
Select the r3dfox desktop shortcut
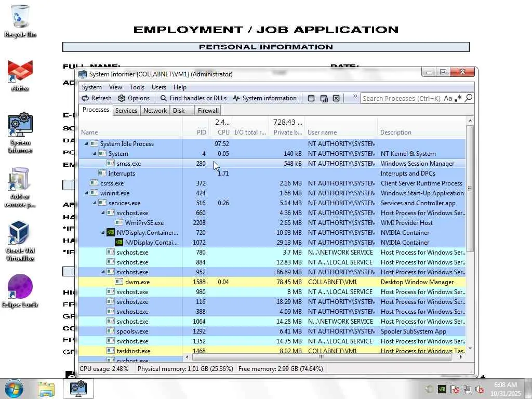(20, 75)
